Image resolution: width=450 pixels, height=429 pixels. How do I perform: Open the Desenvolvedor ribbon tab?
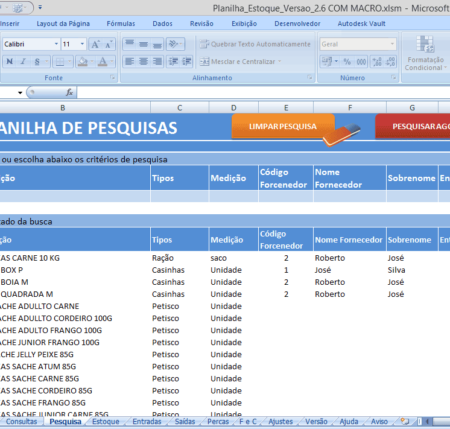297,24
